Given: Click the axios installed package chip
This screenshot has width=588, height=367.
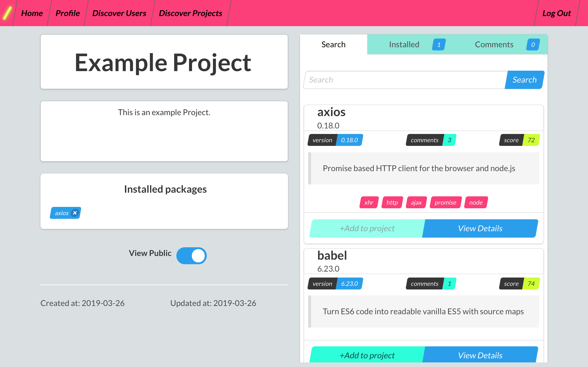Looking at the screenshot, I should pyautogui.click(x=62, y=213).
